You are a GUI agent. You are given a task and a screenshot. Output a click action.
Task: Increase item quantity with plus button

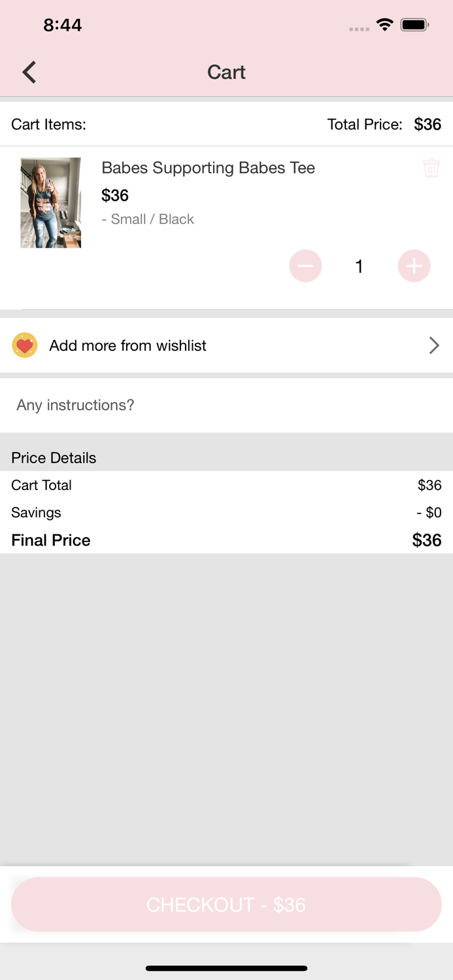click(414, 266)
